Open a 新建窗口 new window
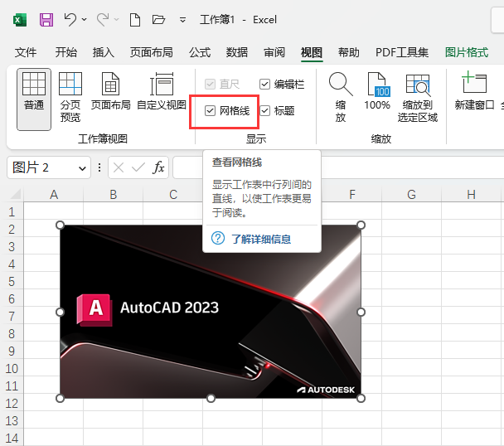504x446 pixels. click(x=474, y=92)
